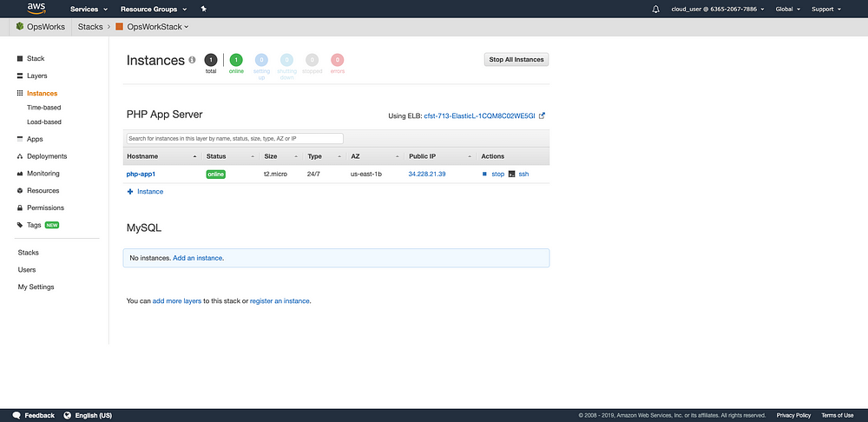Open the ELB cfst-713 link
This screenshot has width=868, height=422.
pos(479,116)
